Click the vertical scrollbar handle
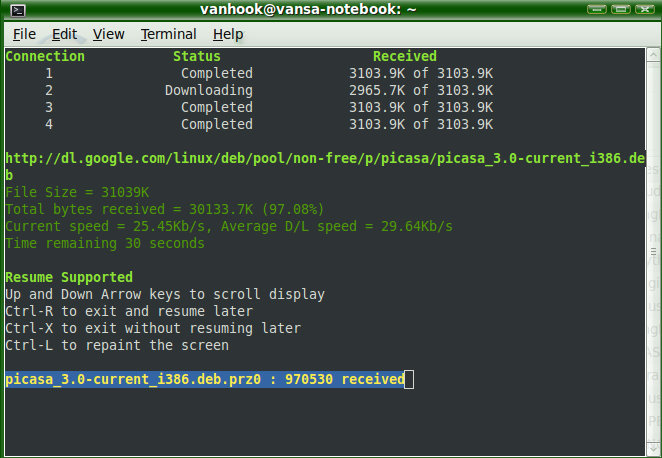This screenshot has height=458, width=662. pos(653,252)
